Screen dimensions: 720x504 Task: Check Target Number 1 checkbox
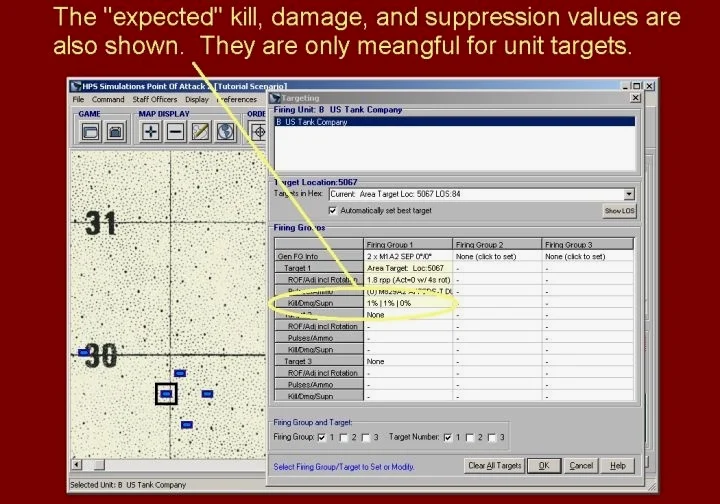pyautogui.click(x=448, y=437)
